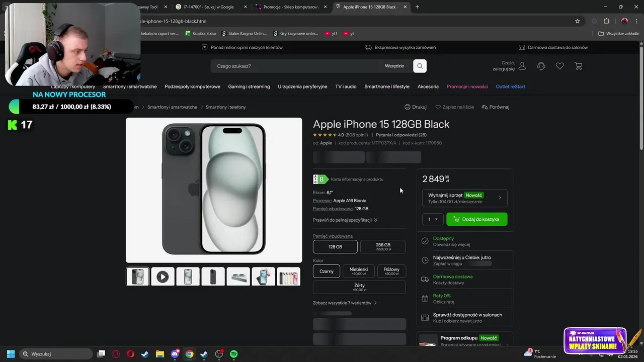Viewport: 644px width, 362px height.
Task: Click the Chrome taskbar icon
Action: point(189,354)
